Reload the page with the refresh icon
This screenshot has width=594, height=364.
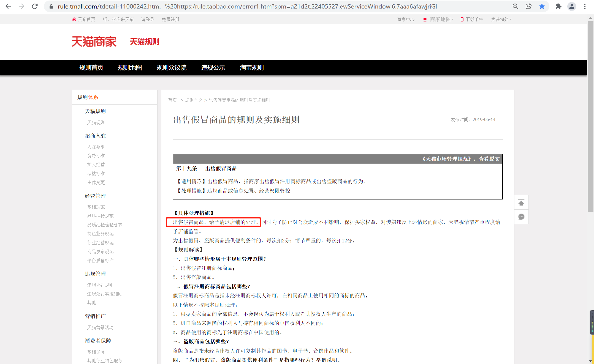tap(35, 6)
